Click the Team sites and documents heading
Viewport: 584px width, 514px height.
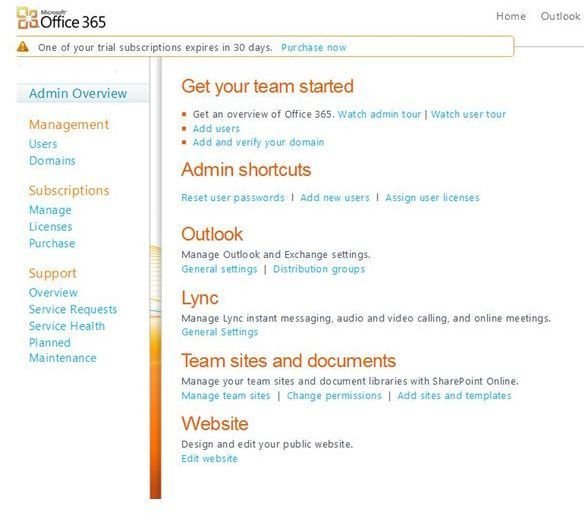click(x=289, y=361)
